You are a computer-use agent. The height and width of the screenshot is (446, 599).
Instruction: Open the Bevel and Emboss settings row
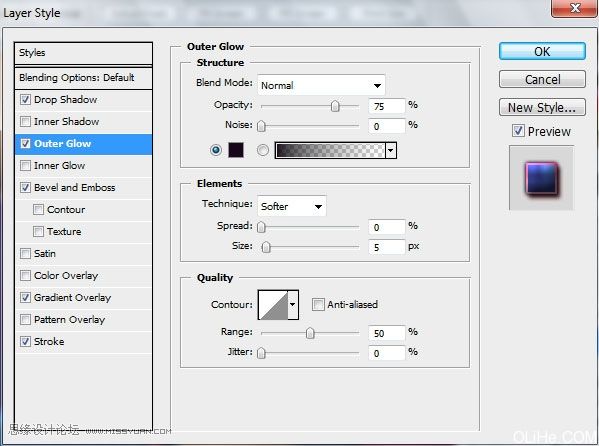click(83, 188)
